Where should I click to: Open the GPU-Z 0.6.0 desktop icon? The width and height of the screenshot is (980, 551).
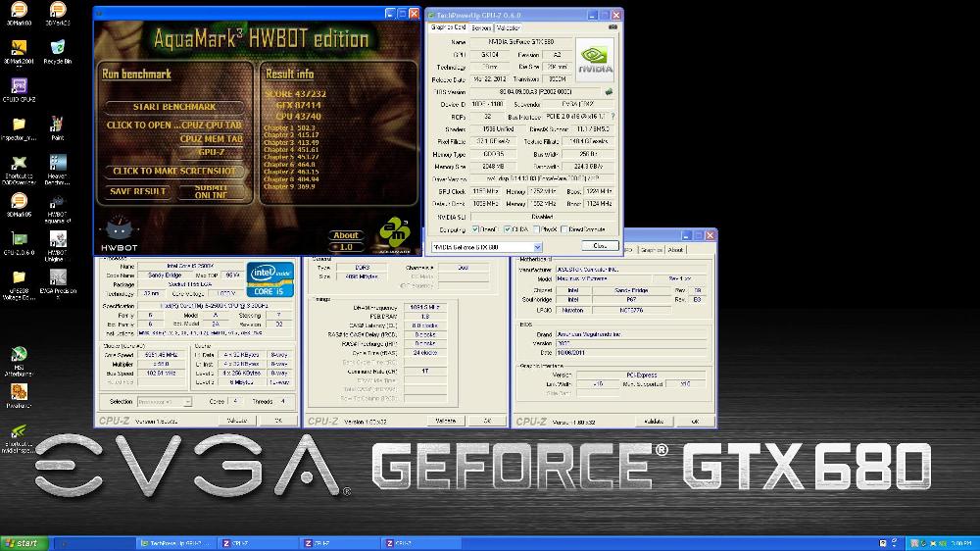tap(19, 243)
